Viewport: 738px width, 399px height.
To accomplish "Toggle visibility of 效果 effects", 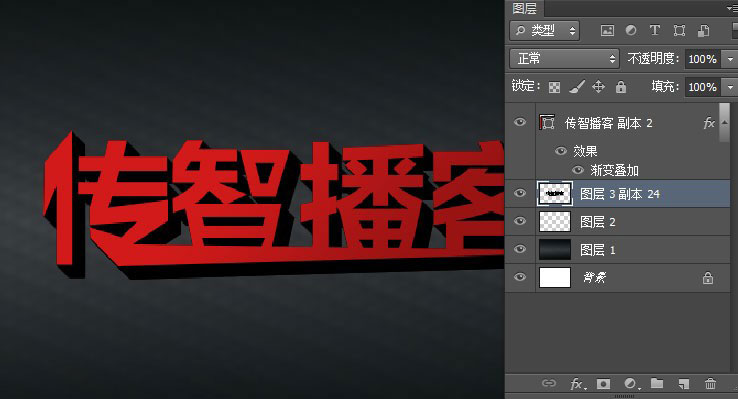I will pos(561,151).
